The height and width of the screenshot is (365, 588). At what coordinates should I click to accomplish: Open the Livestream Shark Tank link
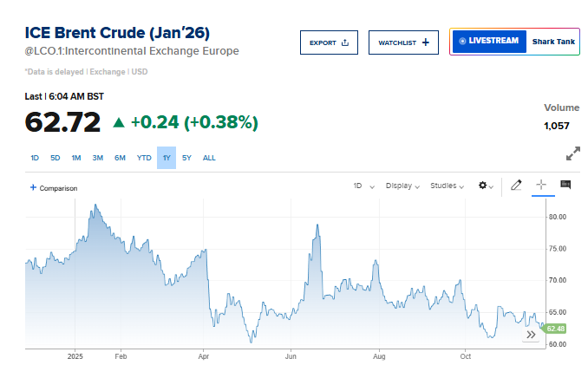[514, 42]
